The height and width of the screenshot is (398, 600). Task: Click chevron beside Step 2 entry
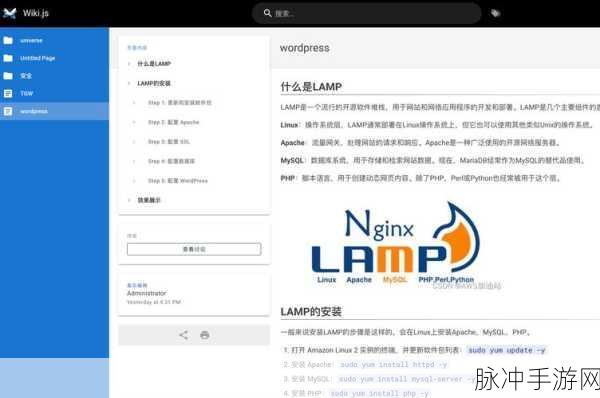click(134, 122)
